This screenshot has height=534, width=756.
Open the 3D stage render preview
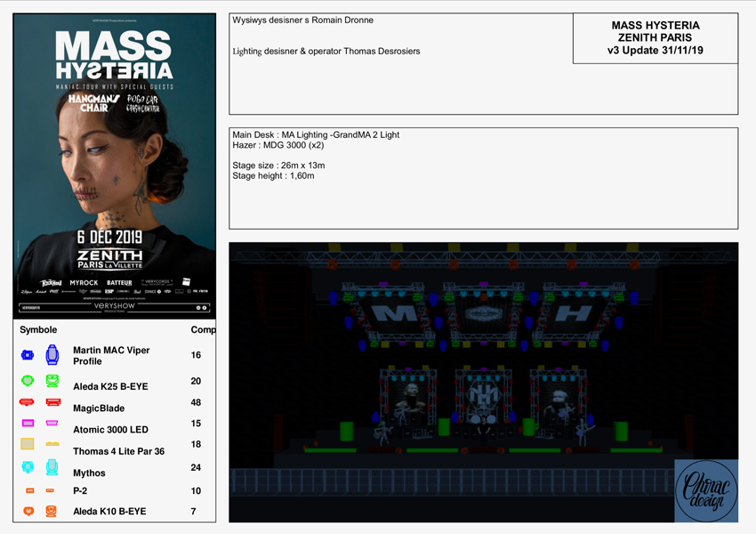pyautogui.click(x=484, y=382)
